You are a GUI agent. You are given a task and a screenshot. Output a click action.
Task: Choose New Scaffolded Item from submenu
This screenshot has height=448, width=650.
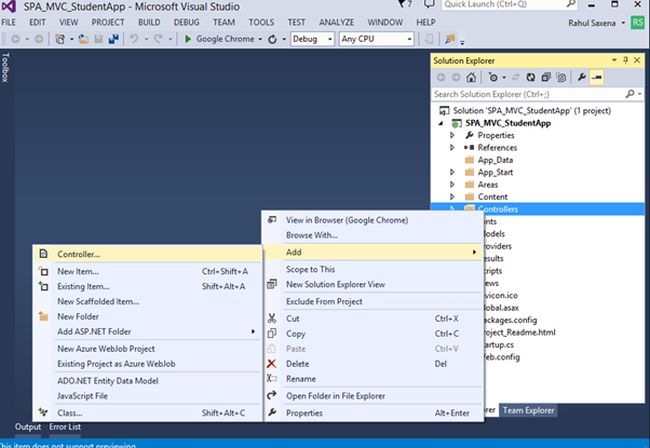(x=98, y=301)
